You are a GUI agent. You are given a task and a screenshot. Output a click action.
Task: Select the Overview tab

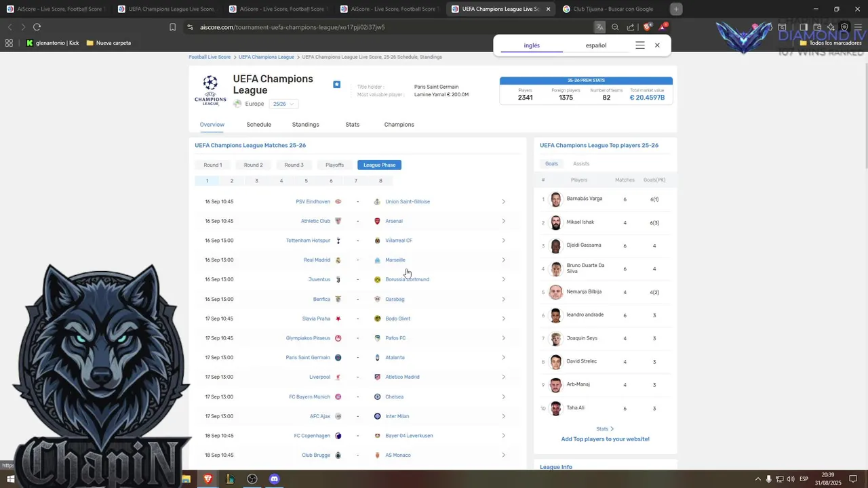[212, 125]
